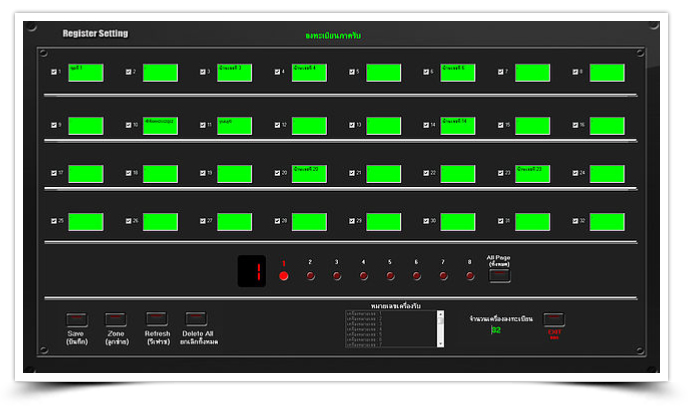Click the green name field for register 3
Screen dimensions: 688x412
click(x=234, y=72)
